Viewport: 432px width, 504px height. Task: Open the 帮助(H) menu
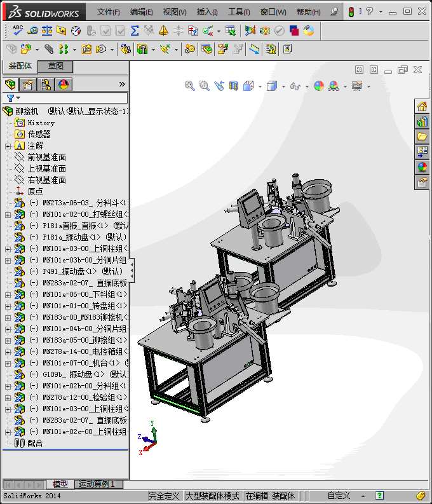308,12
